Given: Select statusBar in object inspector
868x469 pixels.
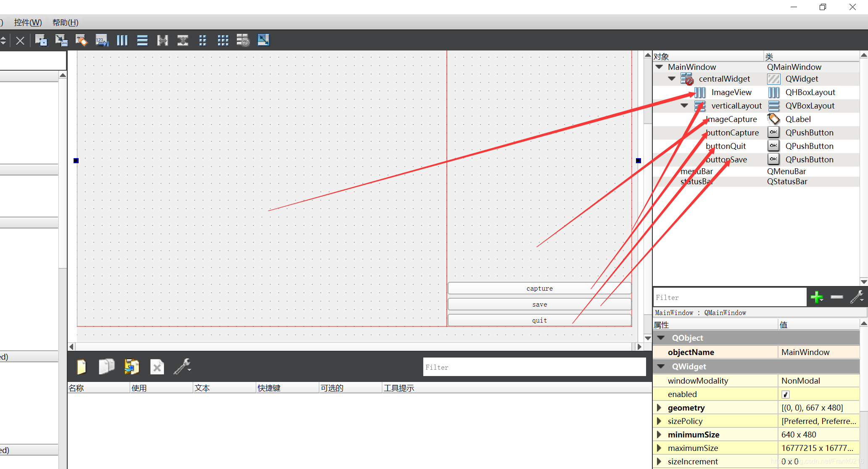Looking at the screenshot, I should [x=697, y=181].
